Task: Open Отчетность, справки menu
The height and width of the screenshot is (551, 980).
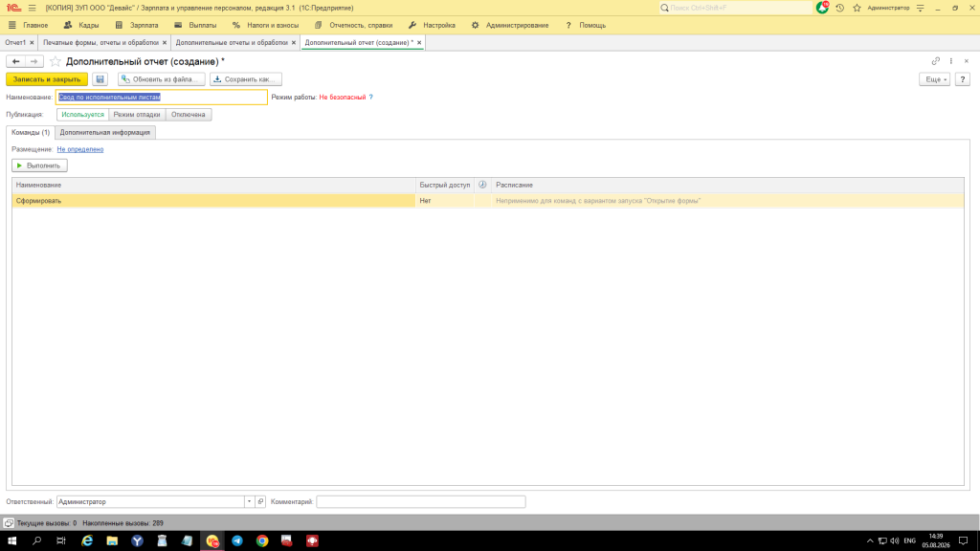Action: point(354,26)
